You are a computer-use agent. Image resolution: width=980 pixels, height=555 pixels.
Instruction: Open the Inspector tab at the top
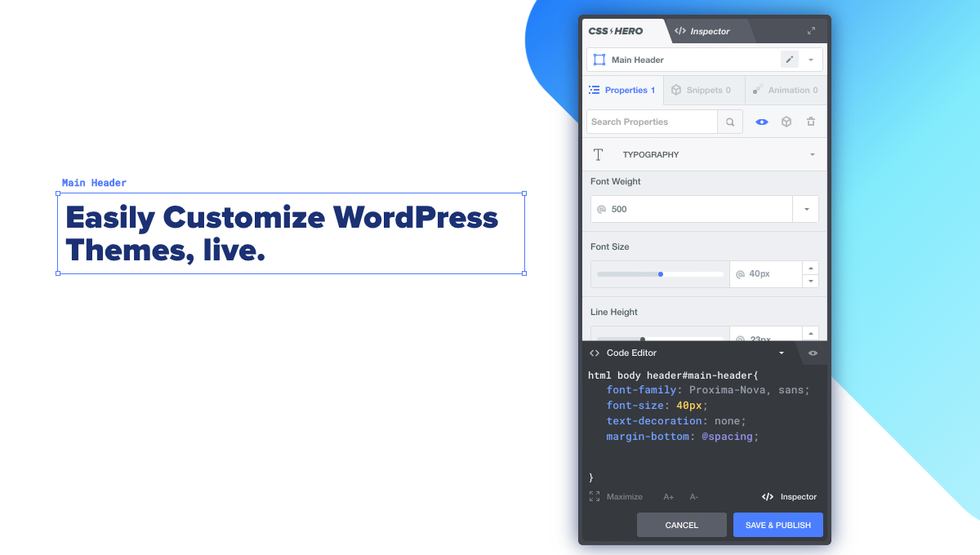(702, 31)
